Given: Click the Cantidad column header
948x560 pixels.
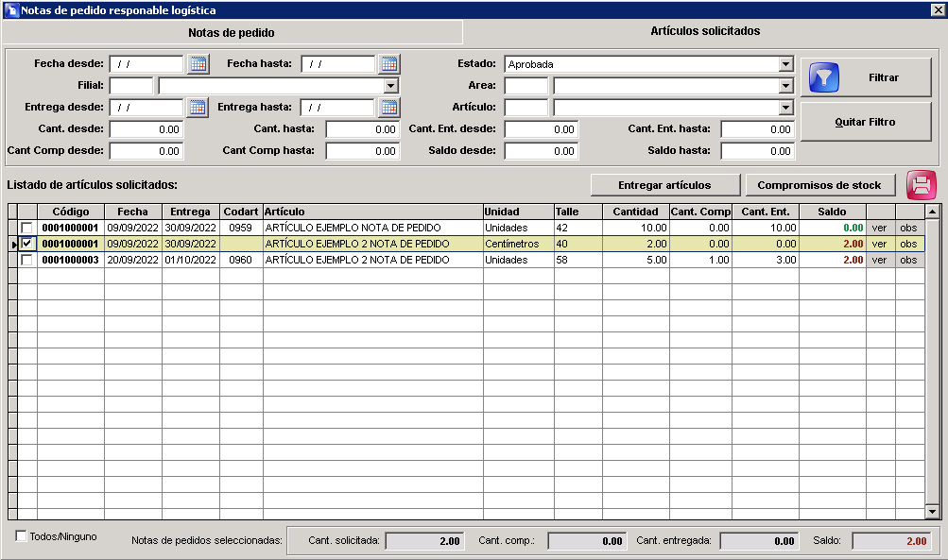Looking at the screenshot, I should [635, 212].
